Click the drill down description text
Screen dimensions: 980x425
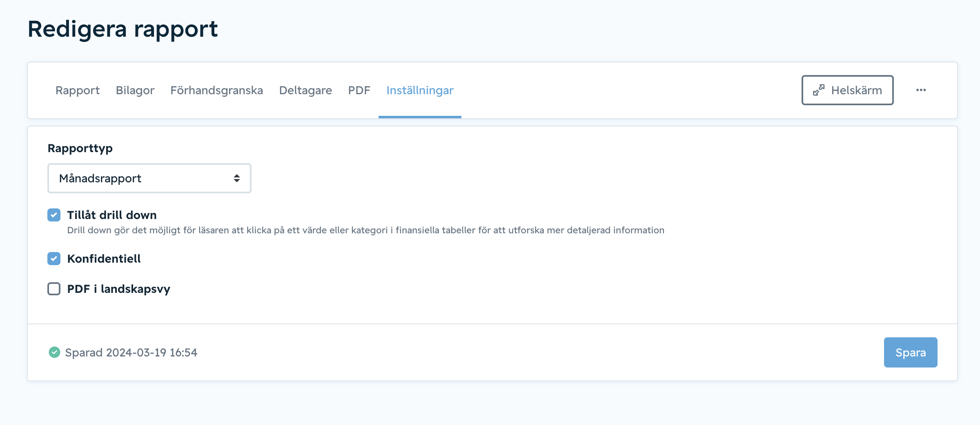click(366, 230)
